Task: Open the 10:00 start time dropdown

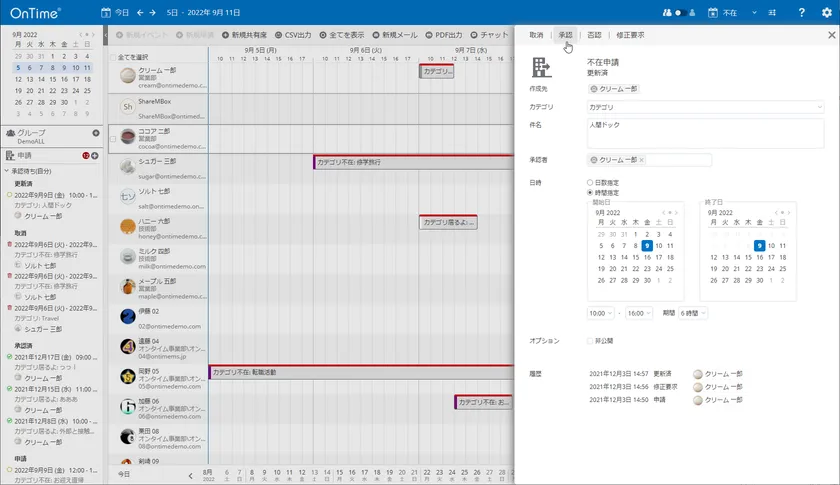Action: [601, 313]
